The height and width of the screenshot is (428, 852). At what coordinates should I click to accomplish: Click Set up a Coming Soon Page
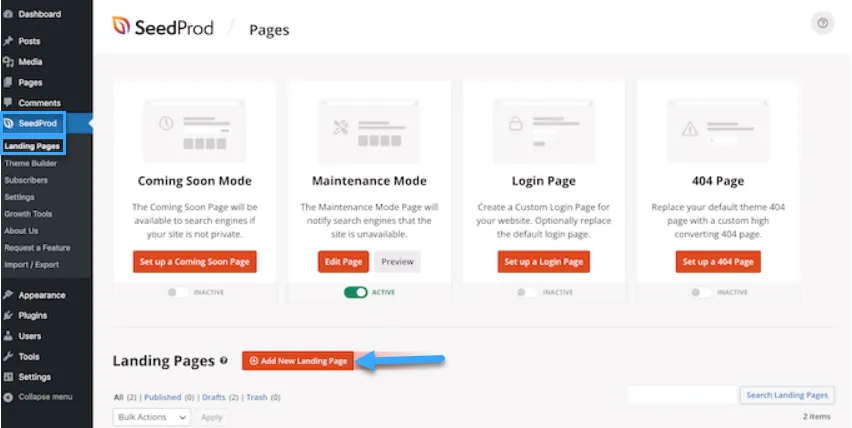coord(195,262)
